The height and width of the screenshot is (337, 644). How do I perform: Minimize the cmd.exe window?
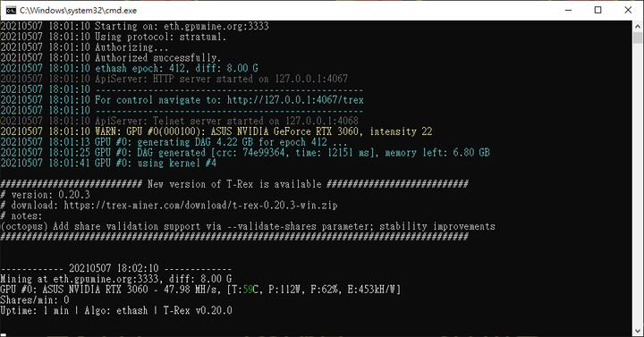point(569,10)
